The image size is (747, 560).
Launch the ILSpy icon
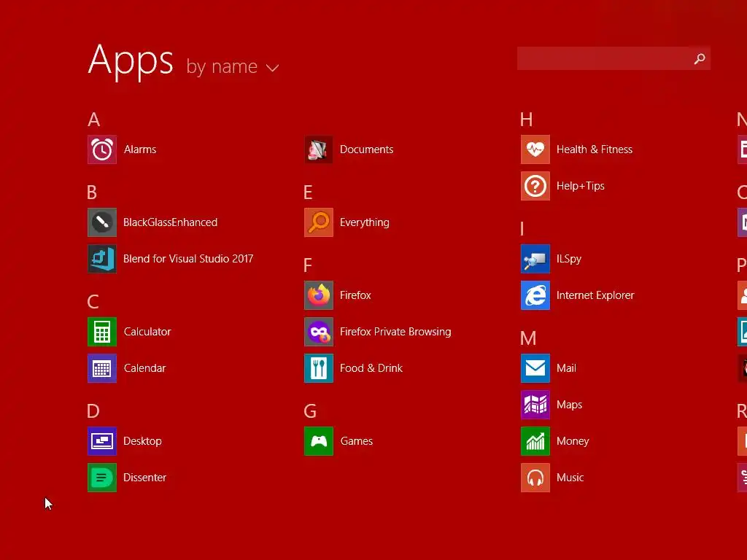(x=535, y=259)
